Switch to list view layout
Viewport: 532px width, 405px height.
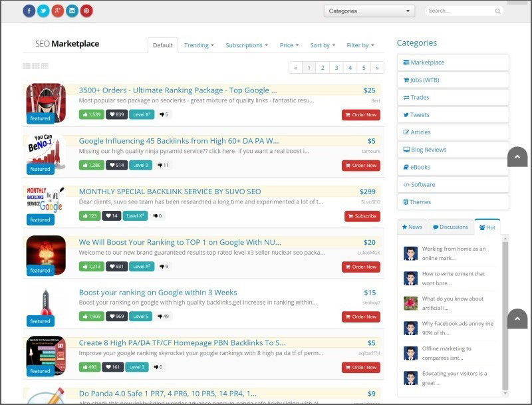click(25, 65)
